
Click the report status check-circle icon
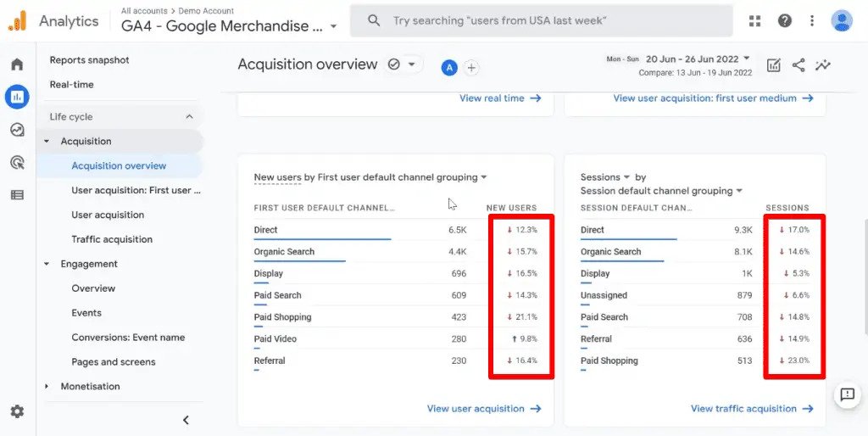coord(393,64)
